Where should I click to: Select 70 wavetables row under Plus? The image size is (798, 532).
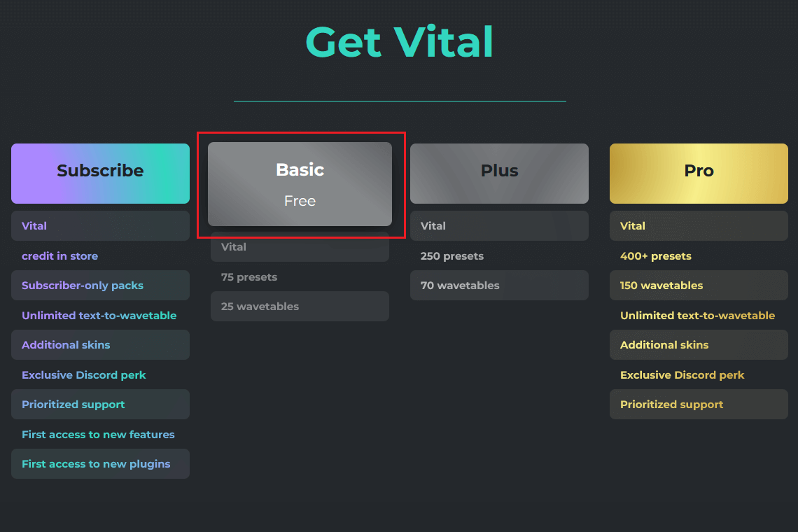[x=499, y=286]
